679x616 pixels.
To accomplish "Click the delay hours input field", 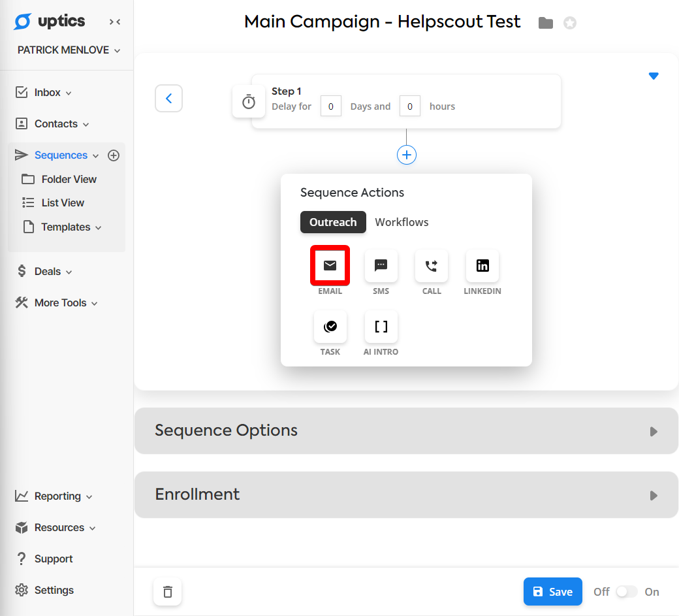I will coord(409,106).
